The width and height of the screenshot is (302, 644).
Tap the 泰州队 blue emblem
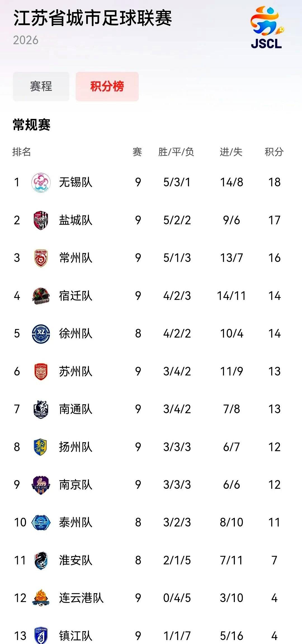[41, 523]
